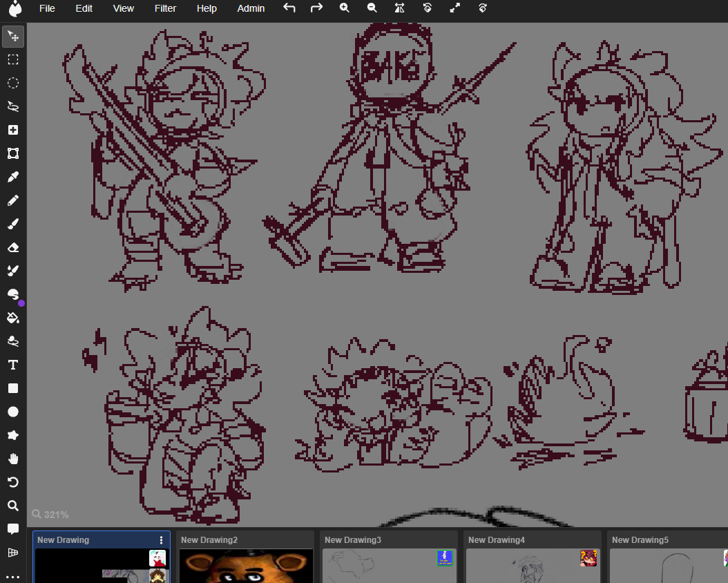Click the Redo arrow

(316, 8)
